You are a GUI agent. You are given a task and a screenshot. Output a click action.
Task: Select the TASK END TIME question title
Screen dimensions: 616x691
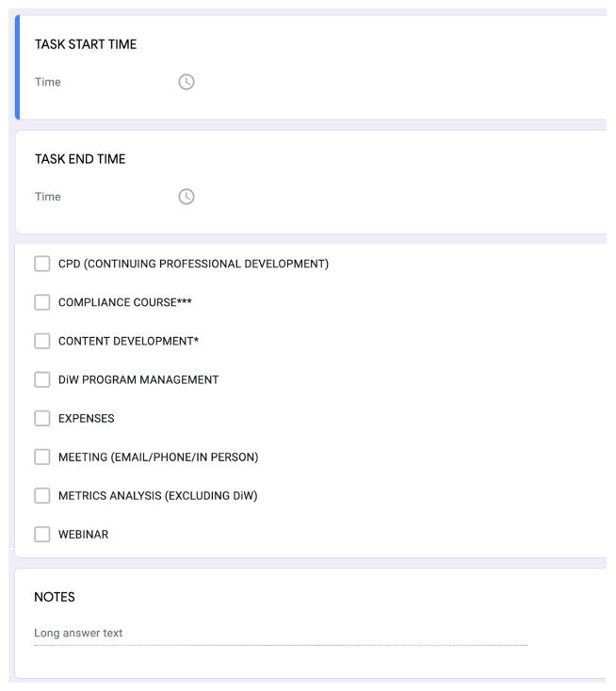80,159
